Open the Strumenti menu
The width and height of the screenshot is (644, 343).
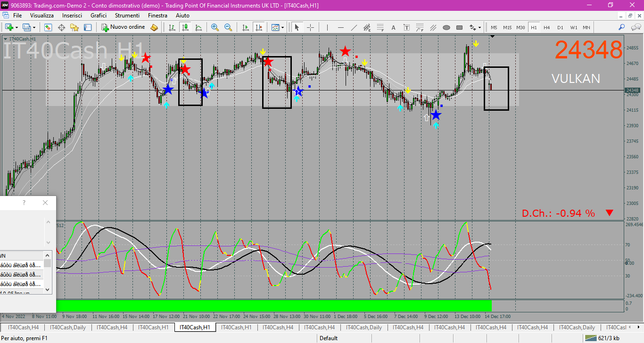point(127,16)
